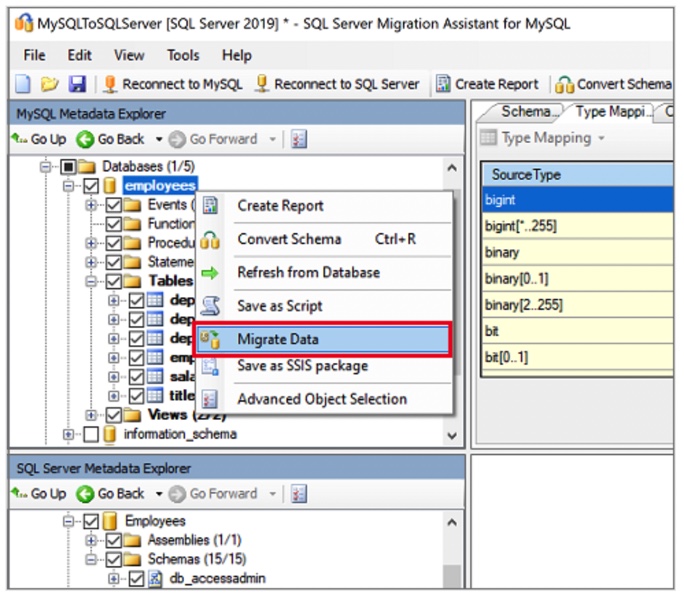The width and height of the screenshot is (684, 599).
Task: Click scroll down arrow in MySQL explorer tree
Action: 452,435
